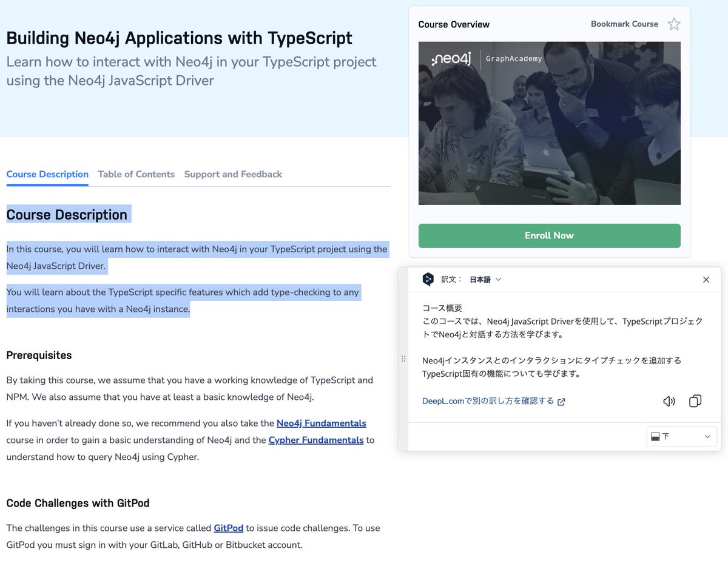This screenshot has height=563, width=728.
Task: Click the Enroll Now button
Action: (549, 235)
